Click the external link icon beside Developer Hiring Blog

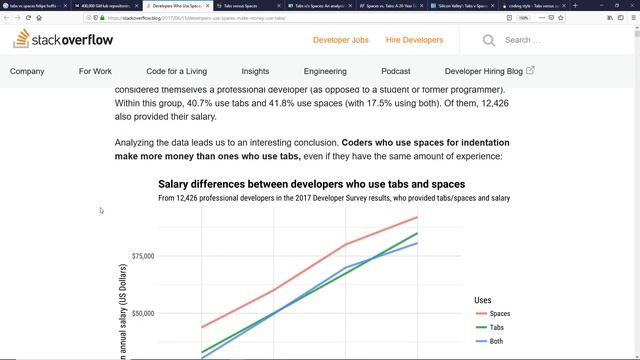(530, 70)
